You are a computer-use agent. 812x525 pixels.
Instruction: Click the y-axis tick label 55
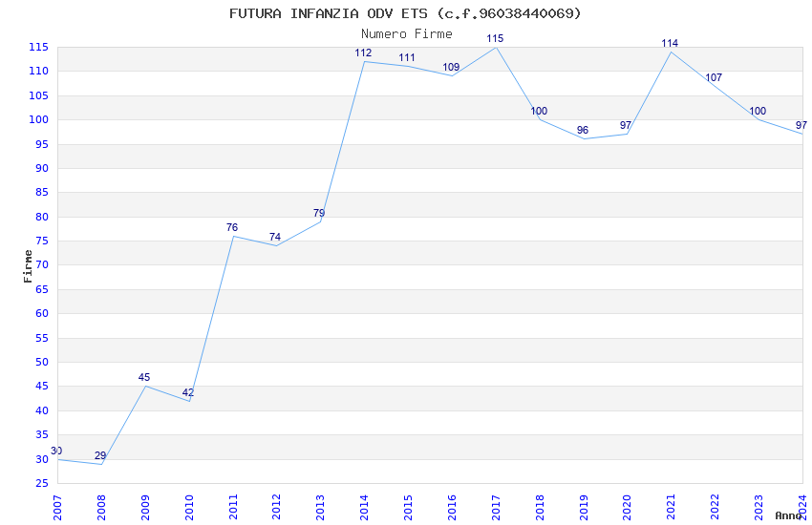[x=42, y=338]
